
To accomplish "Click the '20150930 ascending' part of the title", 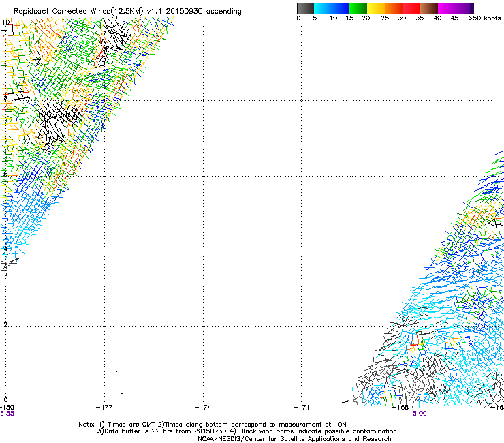I will pyautogui.click(x=204, y=12).
